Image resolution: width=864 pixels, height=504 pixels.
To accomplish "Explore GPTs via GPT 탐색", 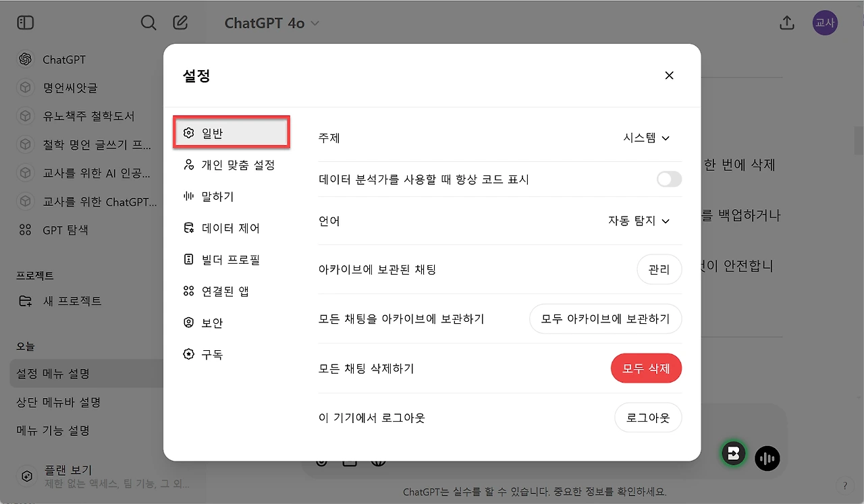I will 86,229.
